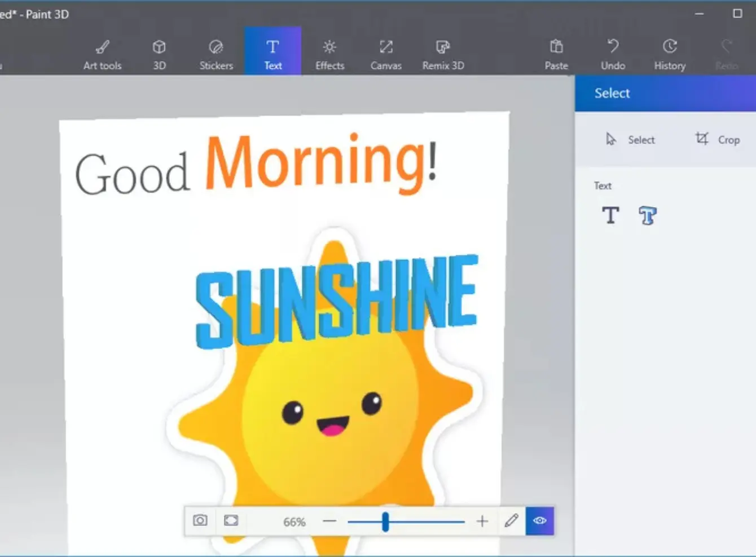
Task: Click the 66% zoom percentage field
Action: click(294, 522)
